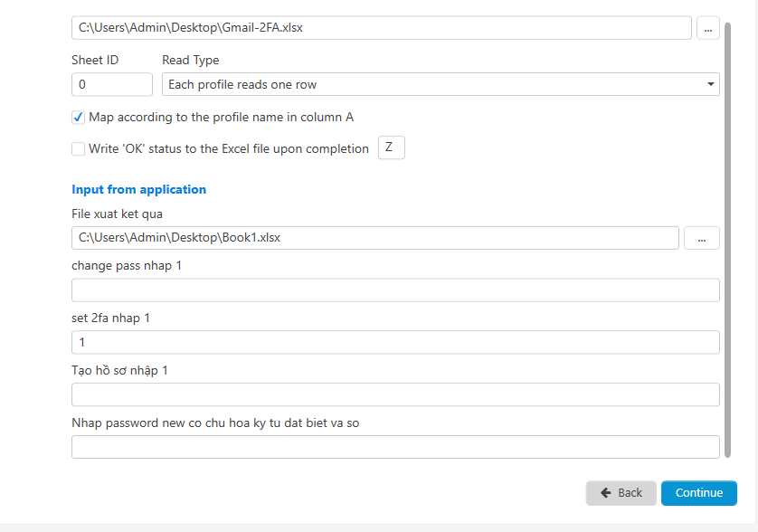The image size is (758, 532).
Task: Click the Read Type dropdown arrow
Action: (711, 85)
